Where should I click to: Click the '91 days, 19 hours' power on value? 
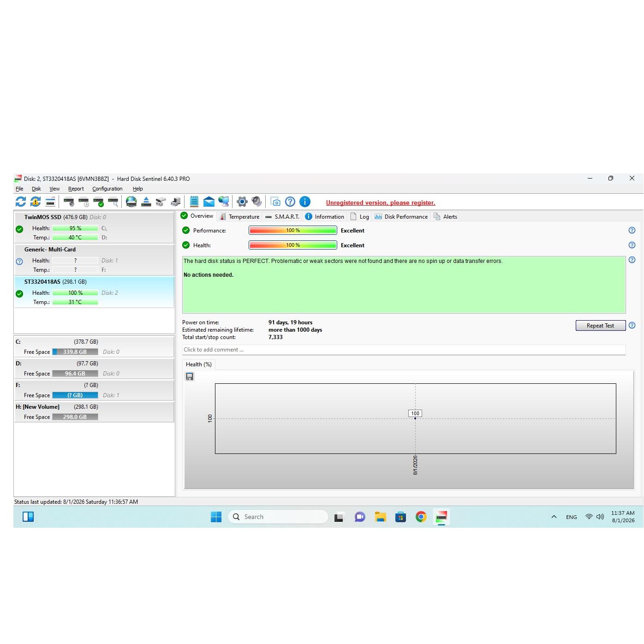tap(291, 322)
